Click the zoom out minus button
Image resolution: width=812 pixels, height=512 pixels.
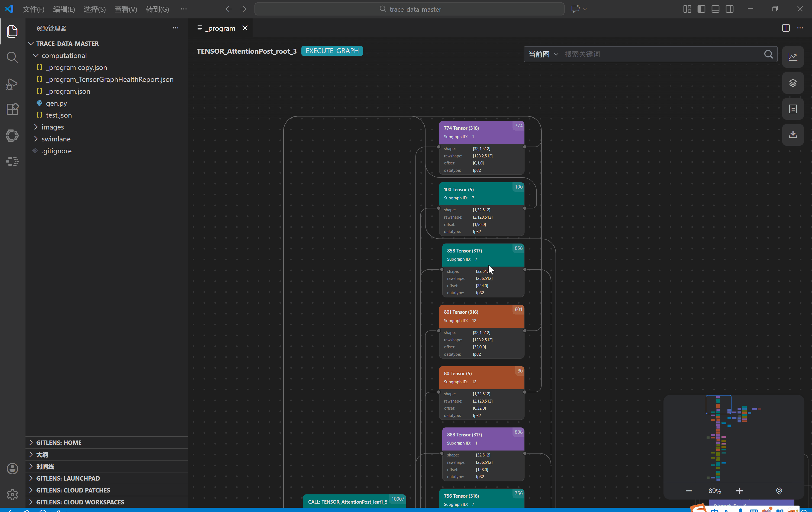pyautogui.click(x=689, y=491)
